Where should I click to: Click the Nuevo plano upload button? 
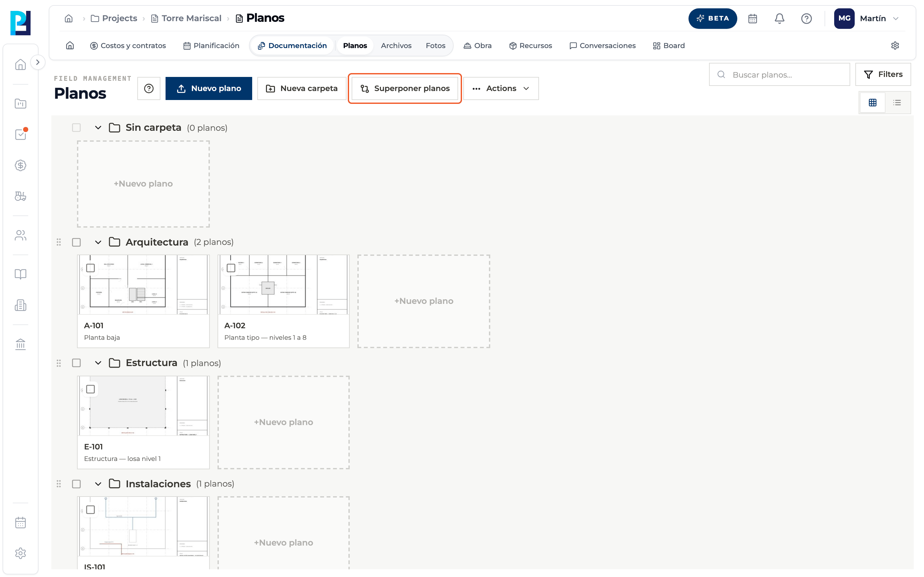pos(209,88)
